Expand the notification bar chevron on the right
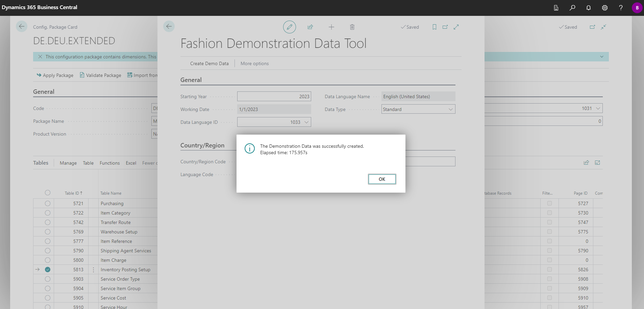This screenshot has width=644, height=309. point(602,57)
